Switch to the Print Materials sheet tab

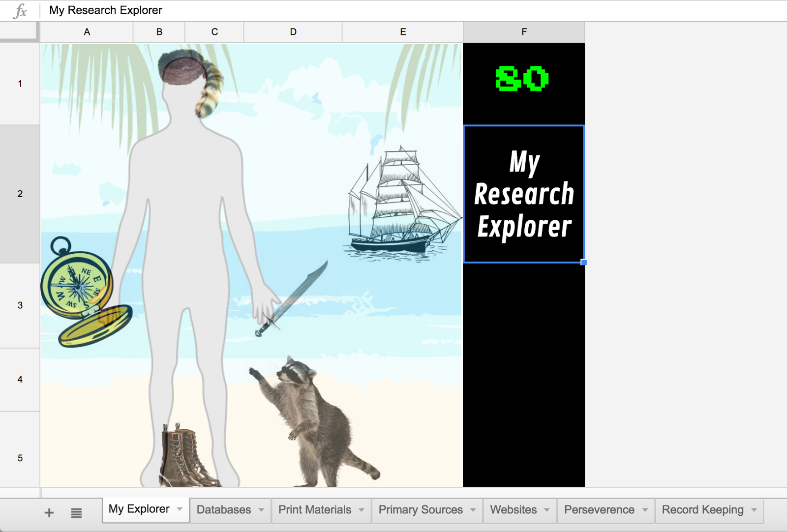315,510
